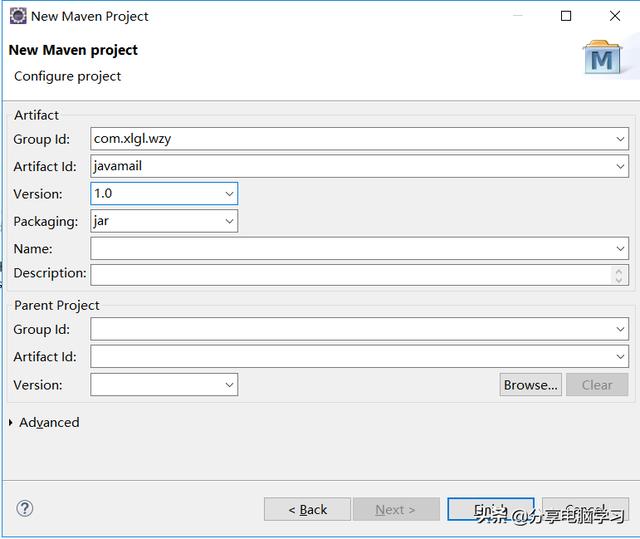
Task: Click the help question mark icon
Action: point(24,509)
